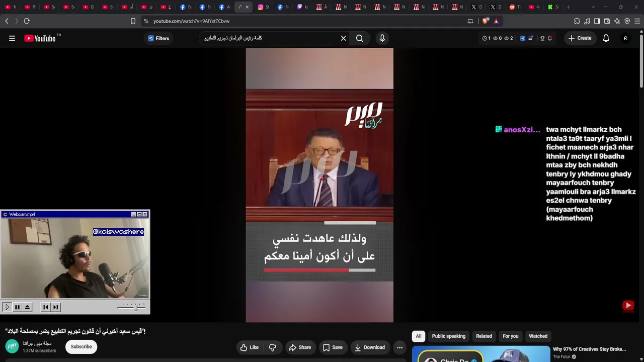The height and width of the screenshot is (362, 644).
Task: Go forward in the browser
Action: (x=16, y=21)
